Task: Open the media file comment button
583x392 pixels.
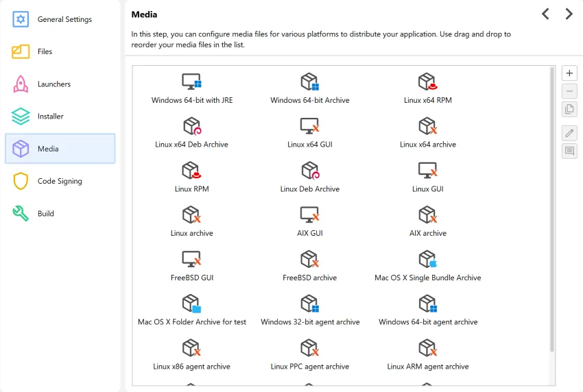Action: [569, 151]
